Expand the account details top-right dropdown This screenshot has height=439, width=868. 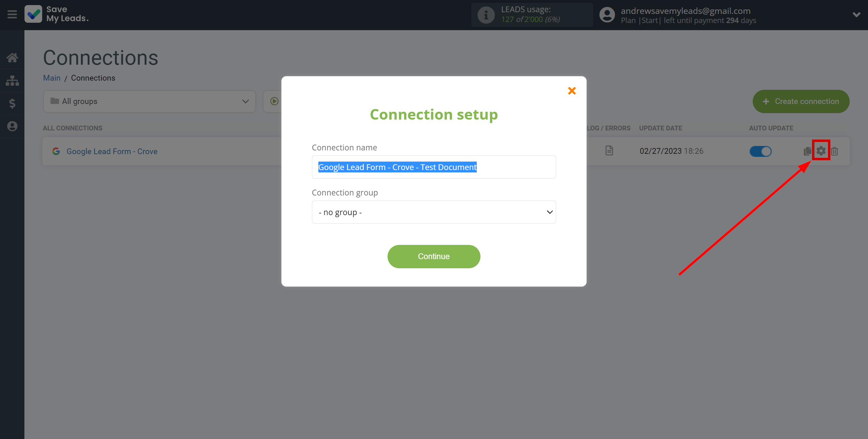coord(856,14)
